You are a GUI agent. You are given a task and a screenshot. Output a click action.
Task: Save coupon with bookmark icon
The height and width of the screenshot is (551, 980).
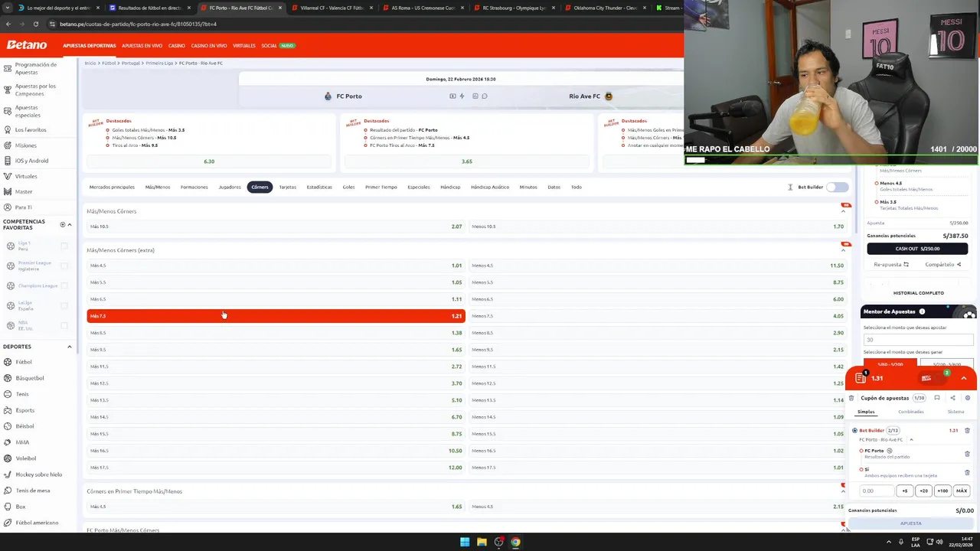click(936, 398)
